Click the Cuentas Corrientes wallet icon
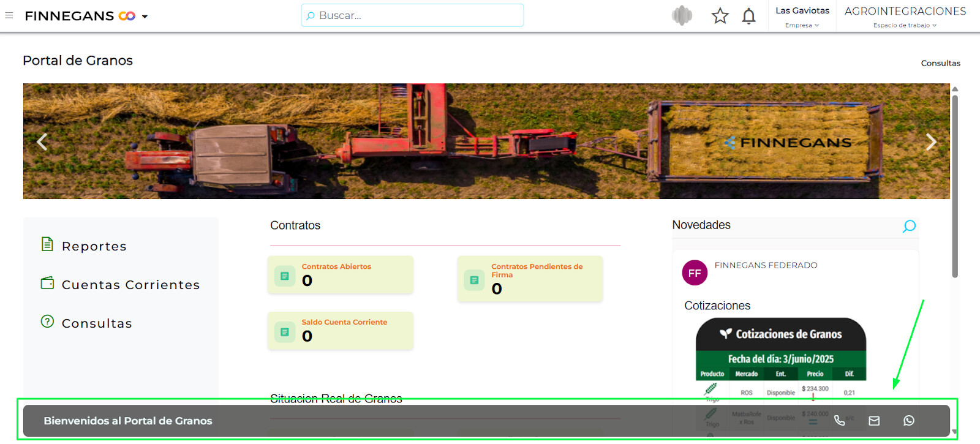 coord(47,283)
